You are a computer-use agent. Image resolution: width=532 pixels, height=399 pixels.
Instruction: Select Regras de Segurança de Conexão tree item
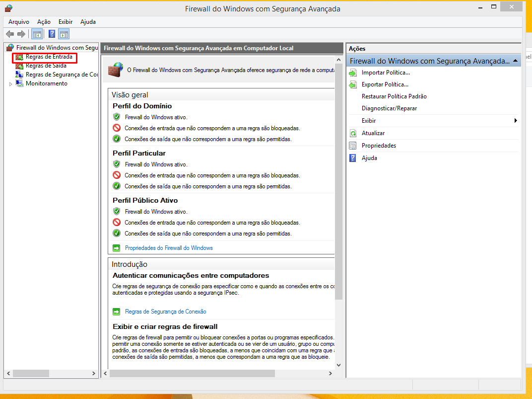click(62, 75)
